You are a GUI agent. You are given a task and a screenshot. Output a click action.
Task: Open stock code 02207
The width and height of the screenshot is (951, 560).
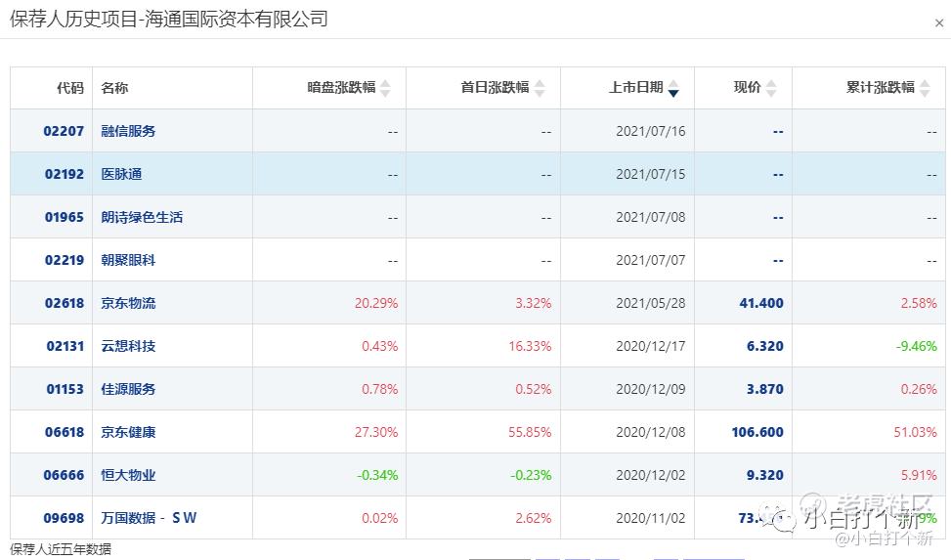click(64, 131)
